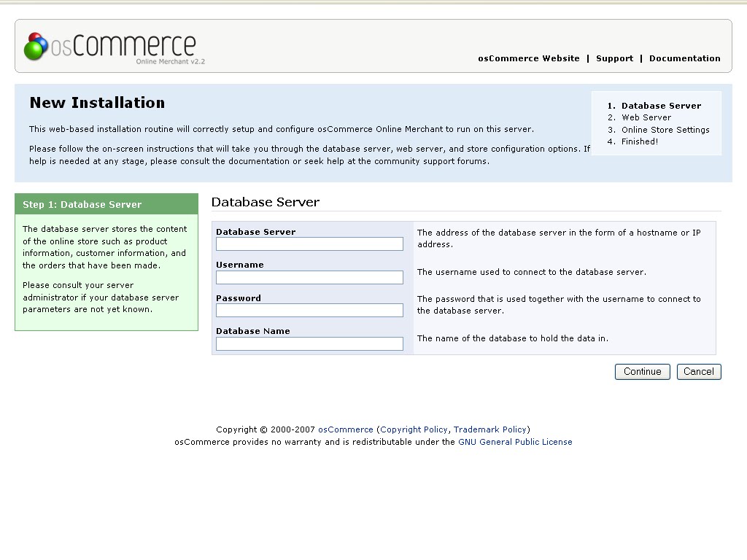Open the Copyright Policy link
This screenshot has width=747, height=560.
click(414, 429)
